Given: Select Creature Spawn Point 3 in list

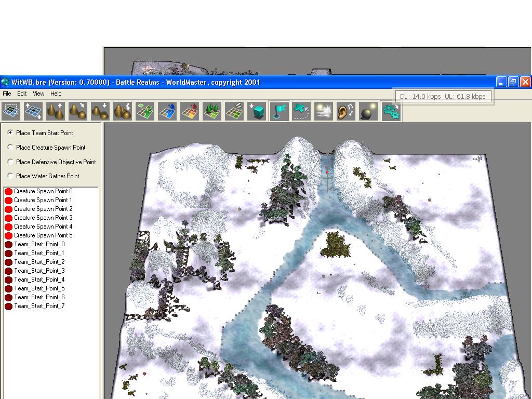Looking at the screenshot, I should (38, 218).
